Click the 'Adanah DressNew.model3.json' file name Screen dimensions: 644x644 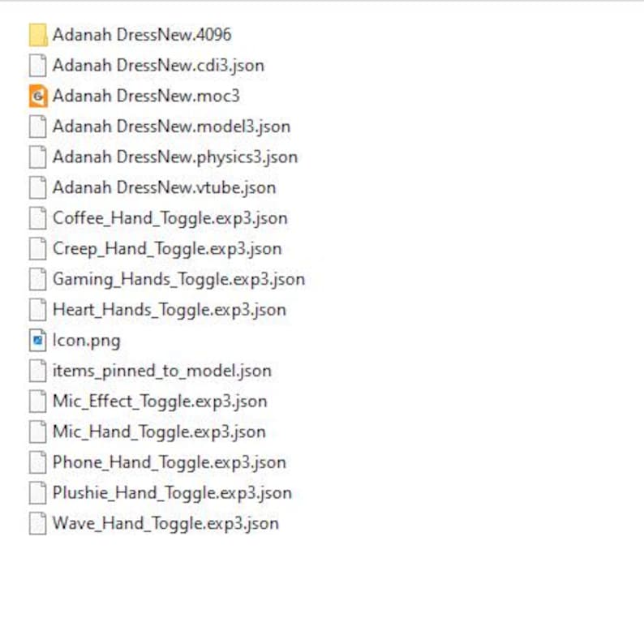tap(172, 127)
